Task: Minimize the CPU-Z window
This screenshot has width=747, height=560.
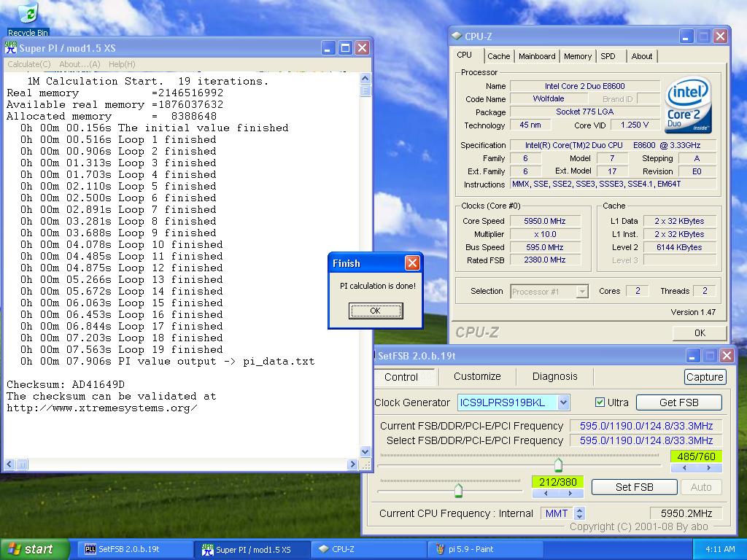Action: (x=686, y=36)
